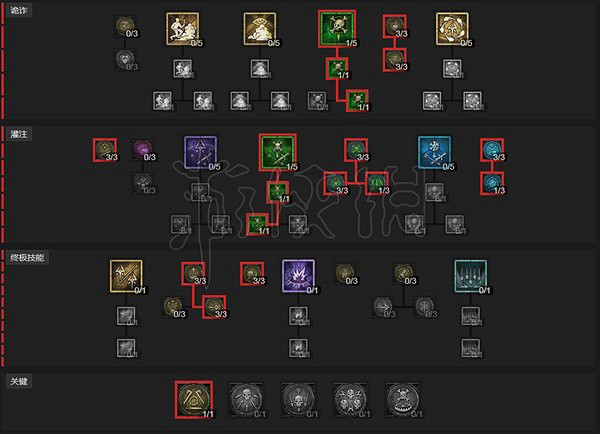Click the gold eye skill icon 0/5
The width and height of the screenshot is (600, 434).
260,29
